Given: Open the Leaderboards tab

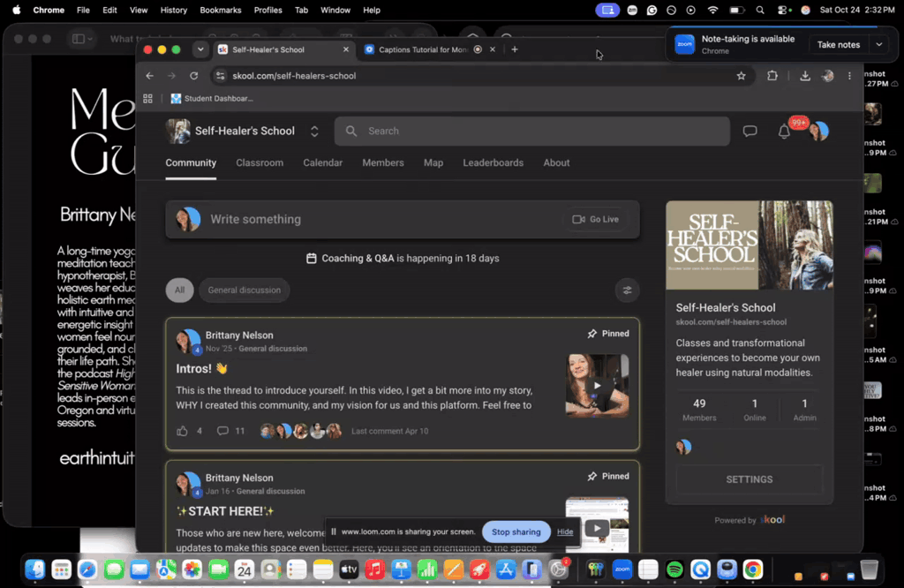Looking at the screenshot, I should [x=493, y=163].
